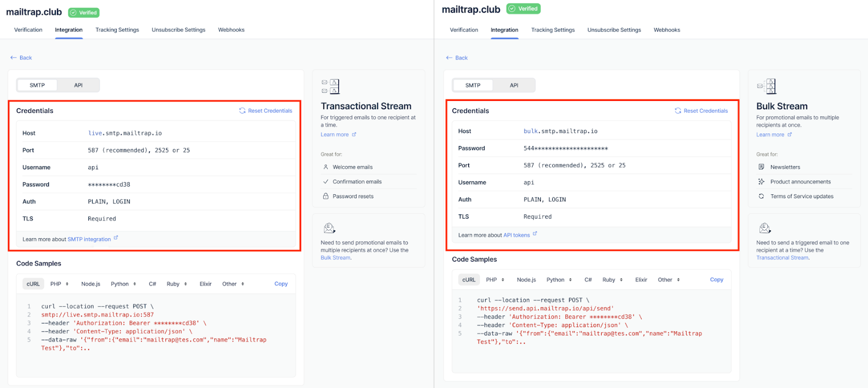Image resolution: width=868 pixels, height=388 pixels.
Task: Click the Newsletters icon
Action: click(761, 167)
